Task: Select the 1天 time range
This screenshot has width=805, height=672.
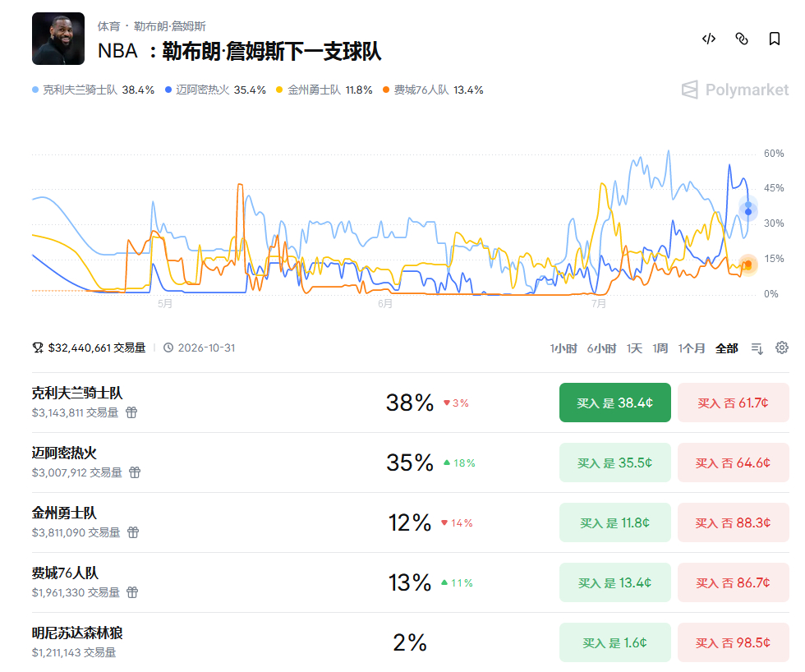Action: point(634,348)
